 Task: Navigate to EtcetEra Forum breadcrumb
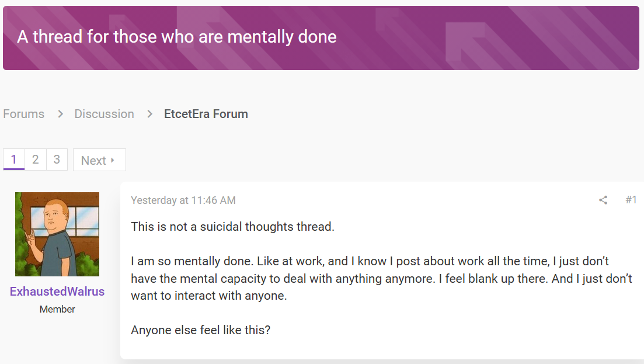pyautogui.click(x=206, y=114)
